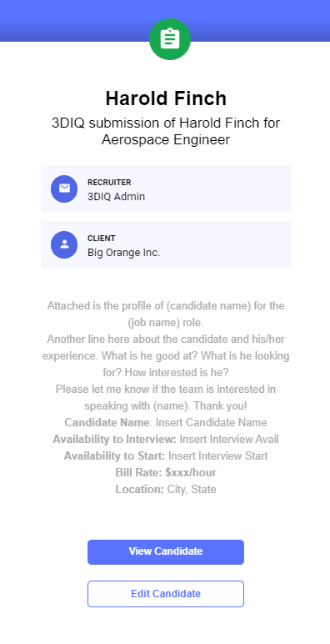Click the 'Another line here about the candidate' text
The image size is (330, 644).
166,356
